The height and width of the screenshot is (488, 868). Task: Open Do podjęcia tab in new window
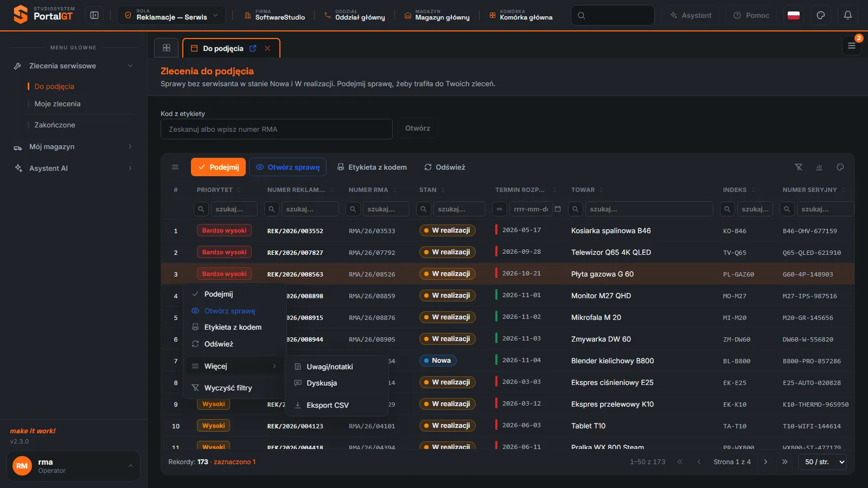pyautogui.click(x=253, y=48)
